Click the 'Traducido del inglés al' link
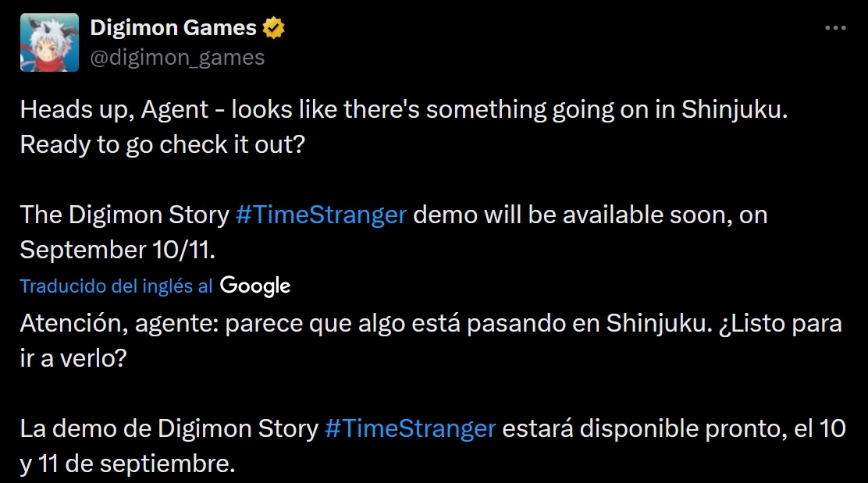 [x=116, y=286]
